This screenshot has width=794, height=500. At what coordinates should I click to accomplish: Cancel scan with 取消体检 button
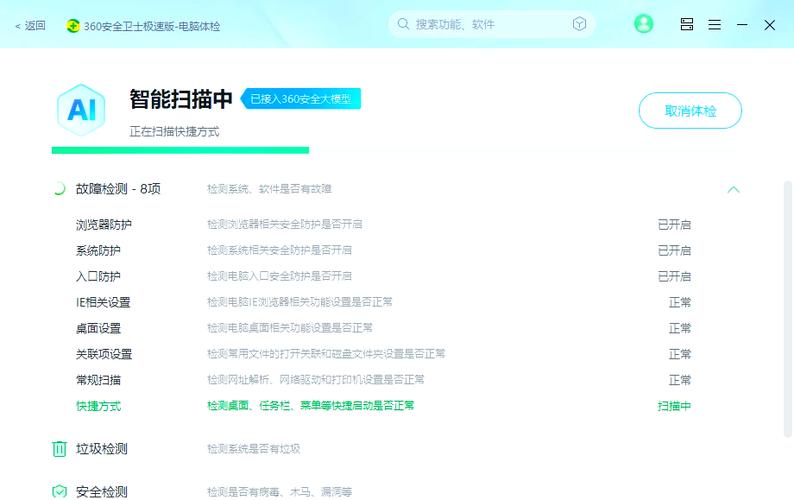click(x=690, y=110)
